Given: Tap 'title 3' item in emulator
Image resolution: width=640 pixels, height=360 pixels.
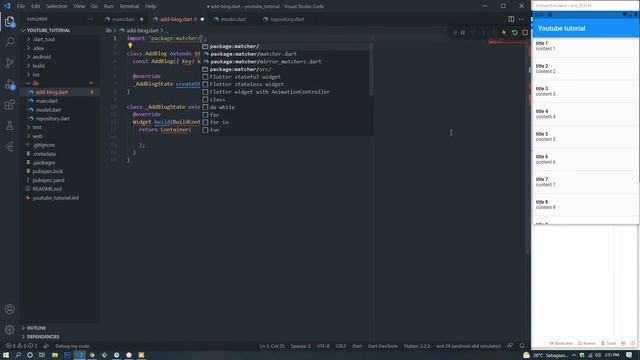Looking at the screenshot, I should tap(585, 91).
